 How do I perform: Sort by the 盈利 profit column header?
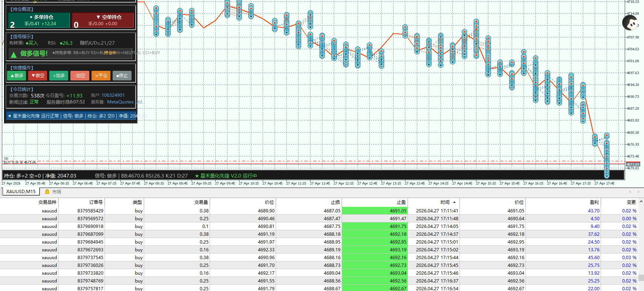[x=594, y=202]
